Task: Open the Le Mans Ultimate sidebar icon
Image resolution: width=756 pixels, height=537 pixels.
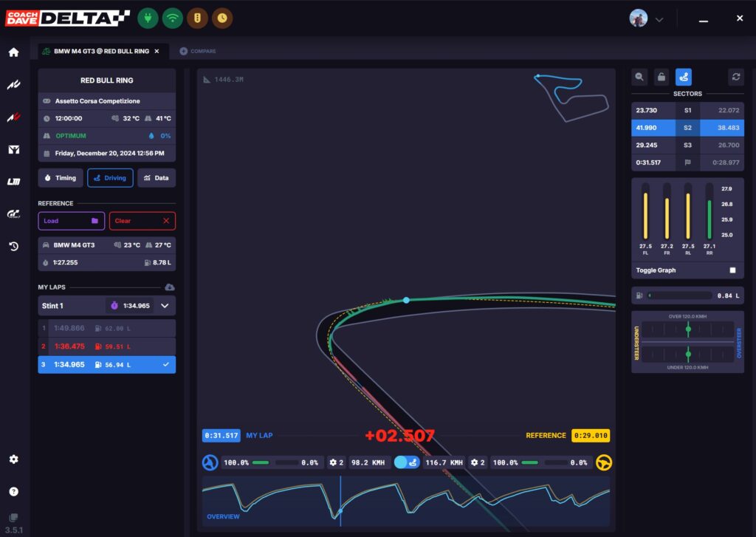Action: pyautogui.click(x=13, y=182)
